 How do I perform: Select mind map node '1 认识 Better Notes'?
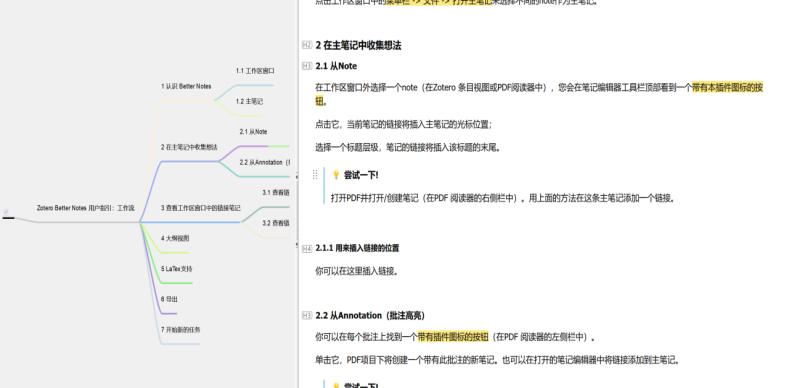click(186, 87)
